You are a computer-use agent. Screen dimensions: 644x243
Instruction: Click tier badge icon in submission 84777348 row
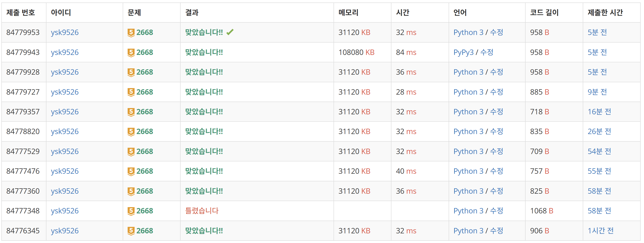[131, 211]
